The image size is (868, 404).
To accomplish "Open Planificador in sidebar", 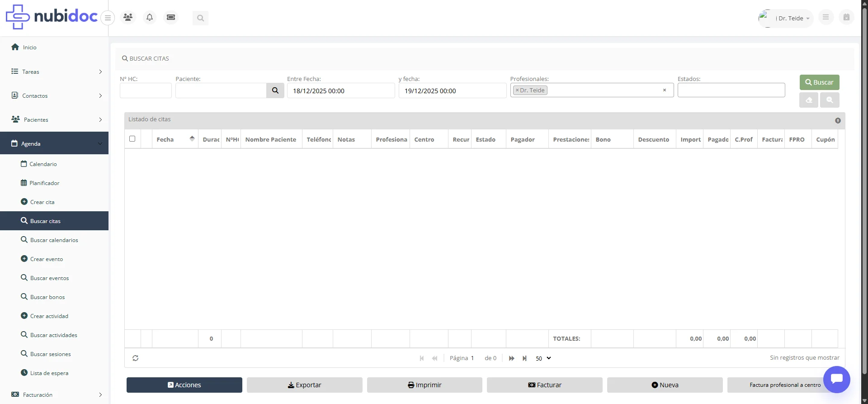I will pyautogui.click(x=54, y=183).
